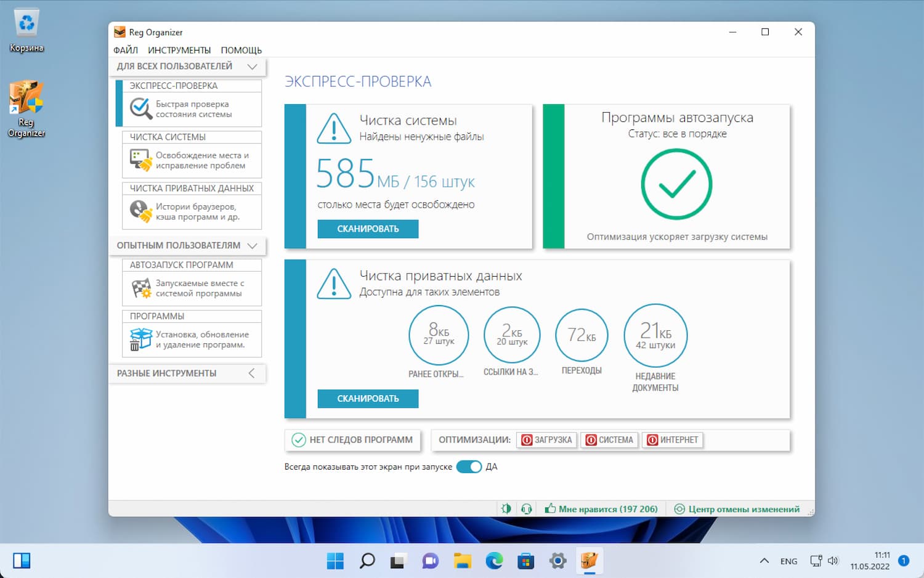Click the ЧИСТКА ПРИВАТНЫХ ДАННЫХ sidebar heading
924x578 pixels.
coord(192,188)
